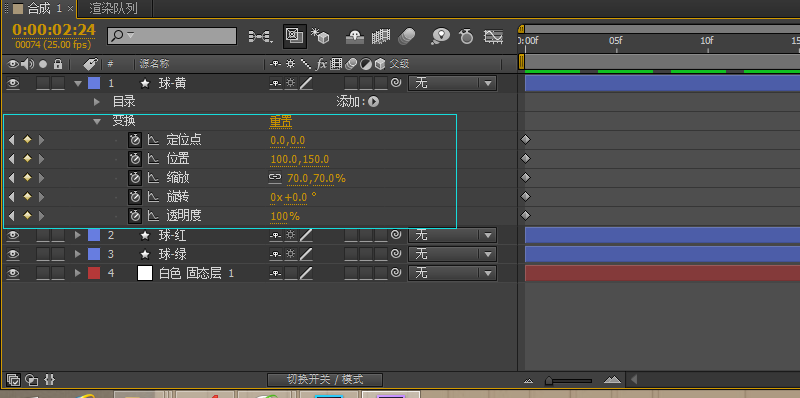The width and height of the screenshot is (800, 398).
Task: Expand In/Out/Duration pane braces icon
Action: tap(49, 380)
